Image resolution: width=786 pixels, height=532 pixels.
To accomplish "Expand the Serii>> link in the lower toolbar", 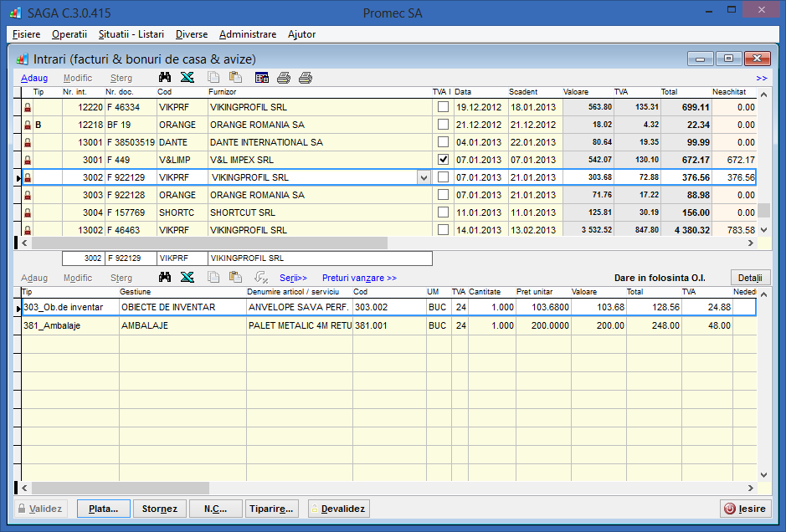I will tap(293, 277).
